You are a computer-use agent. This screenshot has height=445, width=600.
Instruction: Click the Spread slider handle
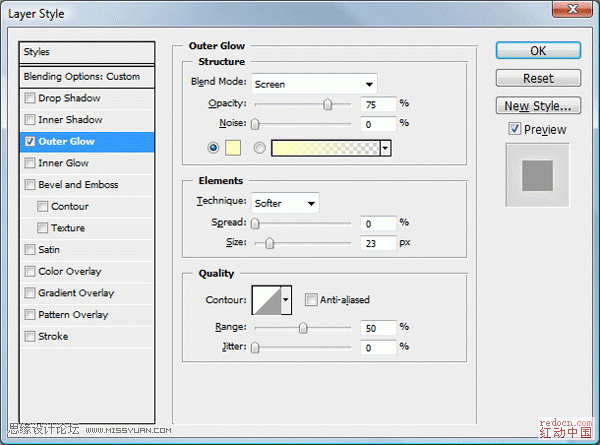(x=255, y=223)
